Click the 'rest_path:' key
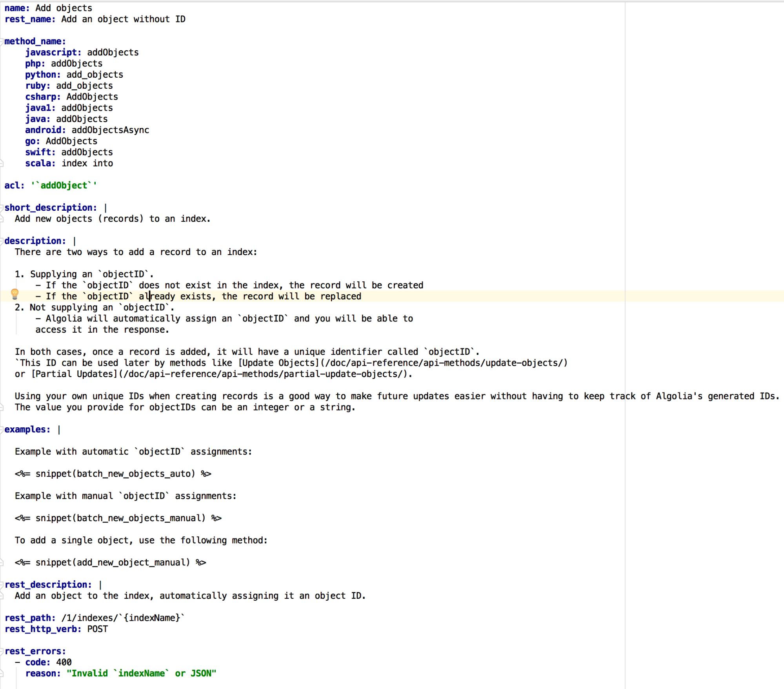This screenshot has width=784, height=689. pyautogui.click(x=30, y=618)
